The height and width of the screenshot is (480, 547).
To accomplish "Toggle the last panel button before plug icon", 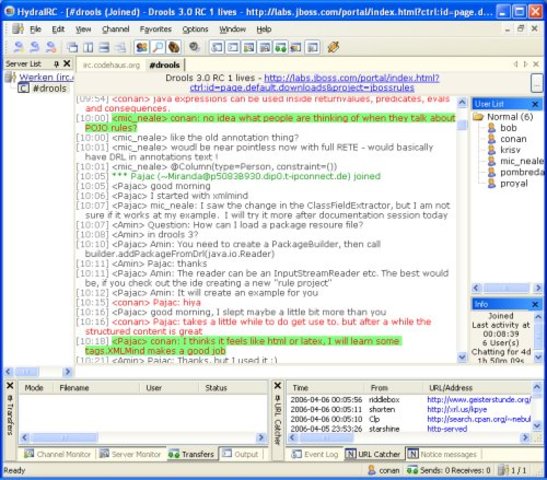I will pyautogui.click(x=313, y=47).
